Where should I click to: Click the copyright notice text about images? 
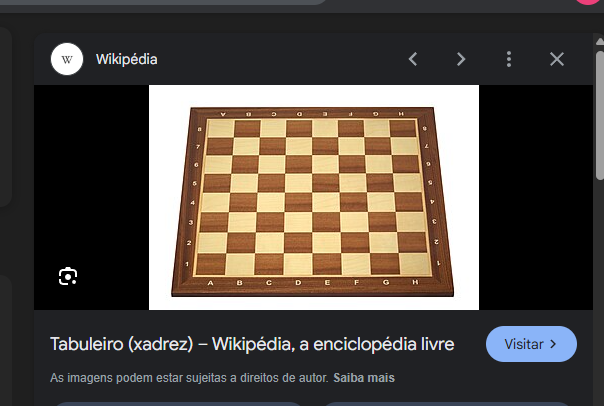pyautogui.click(x=189, y=378)
